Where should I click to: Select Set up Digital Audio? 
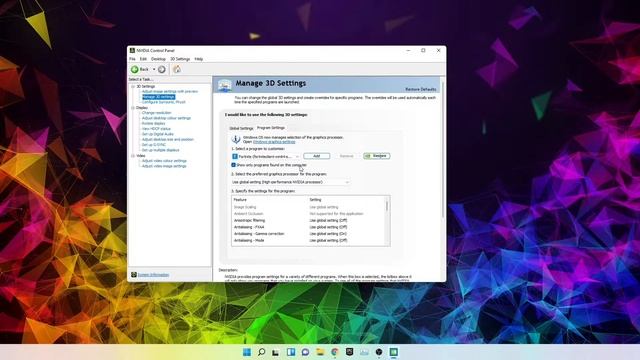158,134
